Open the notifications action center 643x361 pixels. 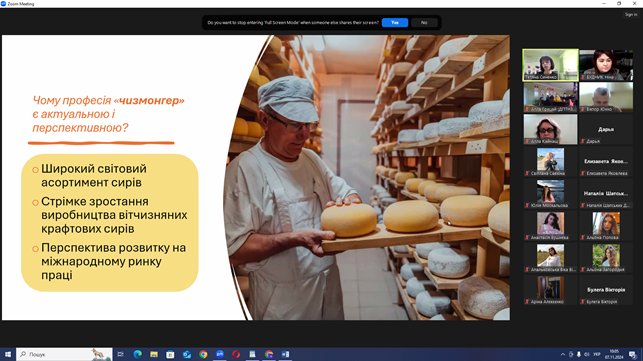[x=633, y=354]
